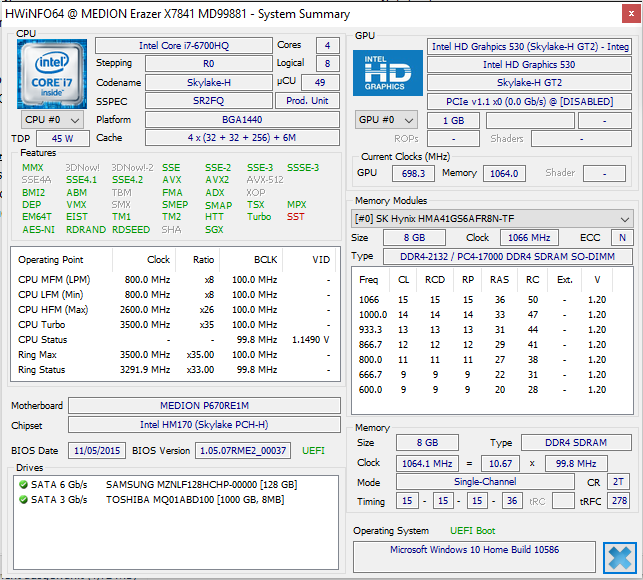643x580 pixels.
Task: Click the Single-Channel mode field
Action: coord(485,482)
